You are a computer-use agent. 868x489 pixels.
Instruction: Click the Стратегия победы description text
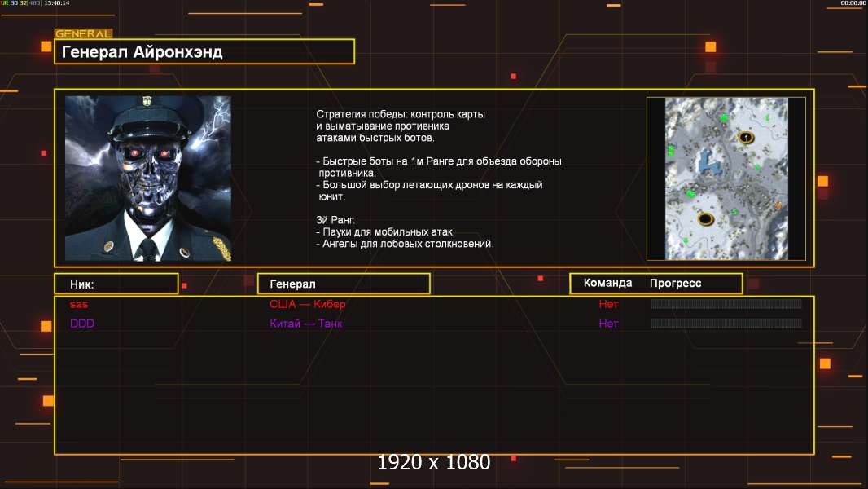pos(401,126)
